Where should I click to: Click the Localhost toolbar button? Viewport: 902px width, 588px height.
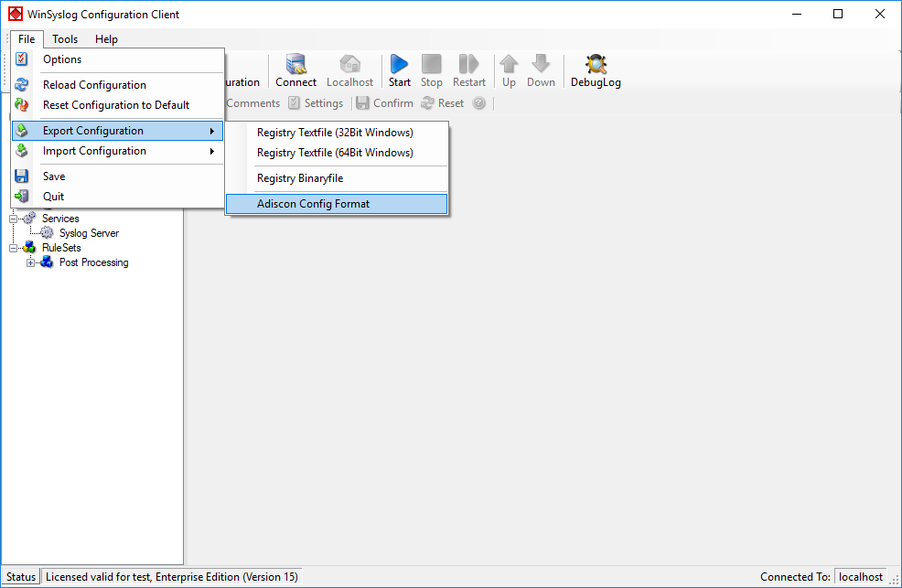[349, 70]
